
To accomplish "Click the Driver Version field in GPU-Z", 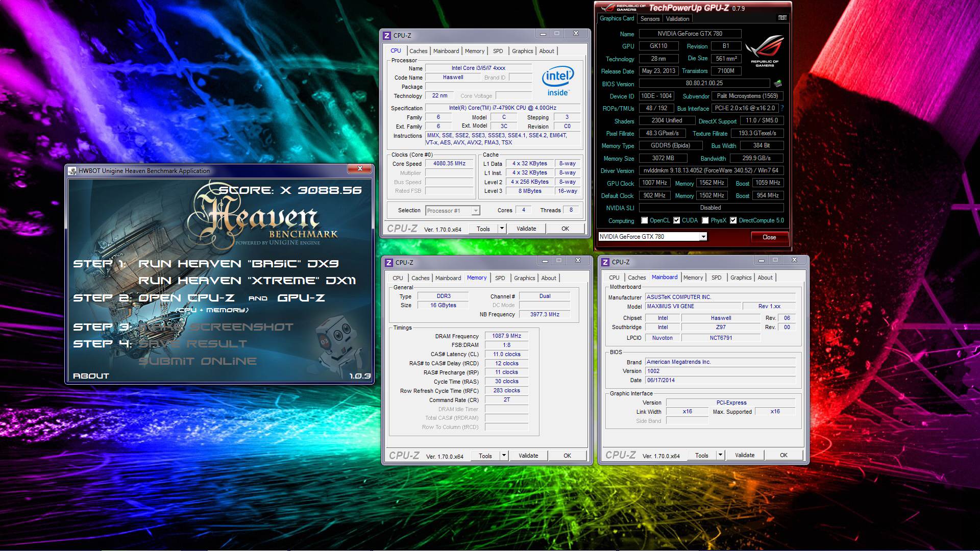I will (x=711, y=170).
